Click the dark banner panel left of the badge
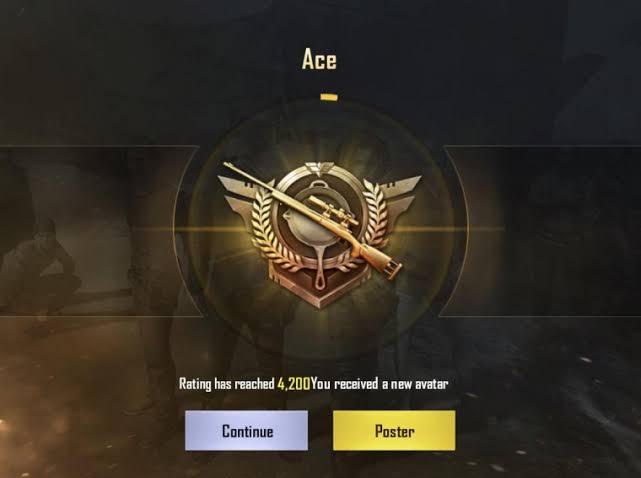Viewport: 641px width, 478px height. pos(98,231)
